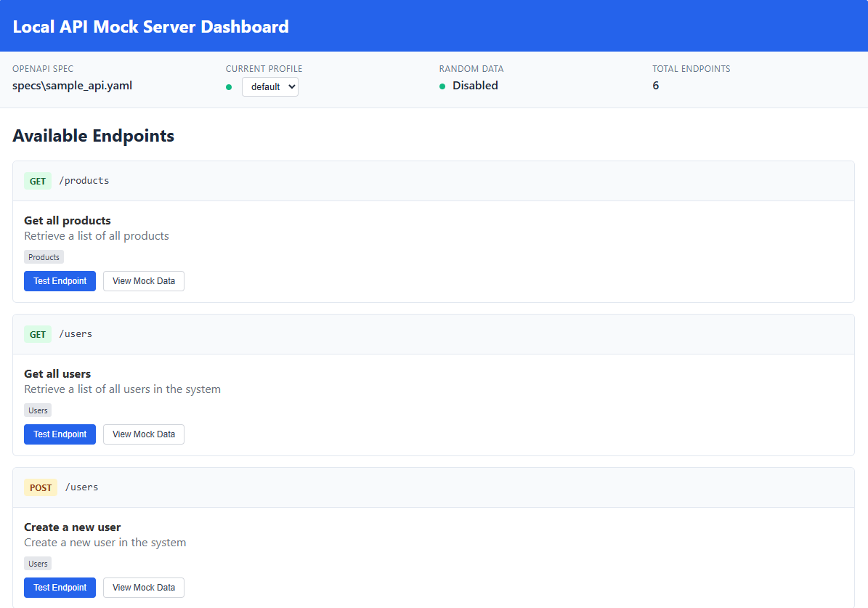Click the 'Get all users' title
Viewport: 868px width, 608px height.
click(57, 374)
